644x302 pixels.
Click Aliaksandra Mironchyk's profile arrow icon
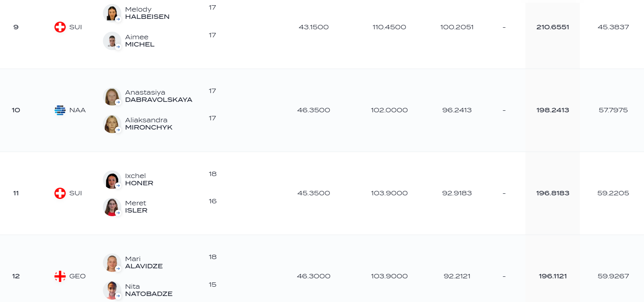[118, 130]
